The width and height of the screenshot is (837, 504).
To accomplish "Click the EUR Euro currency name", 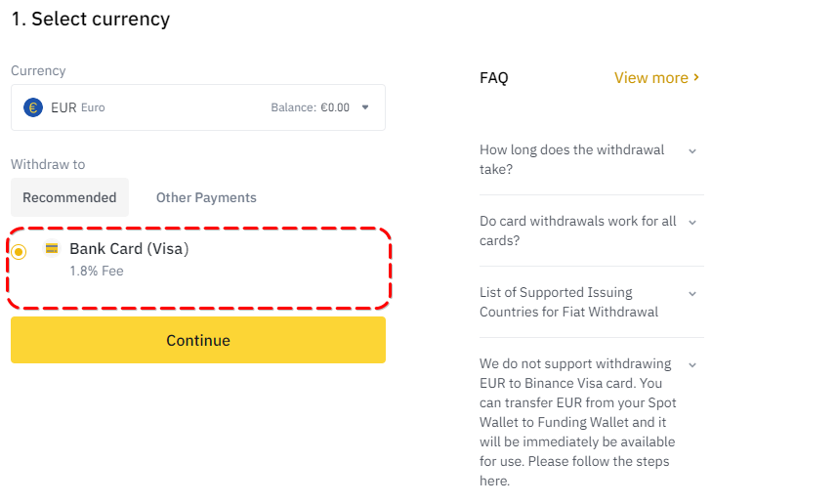I will (x=78, y=107).
